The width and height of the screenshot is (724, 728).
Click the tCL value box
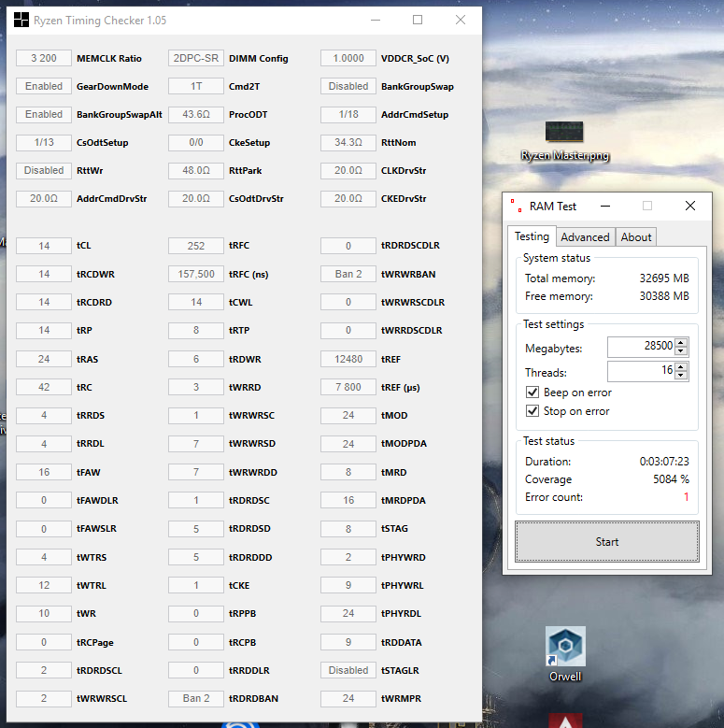coord(44,246)
